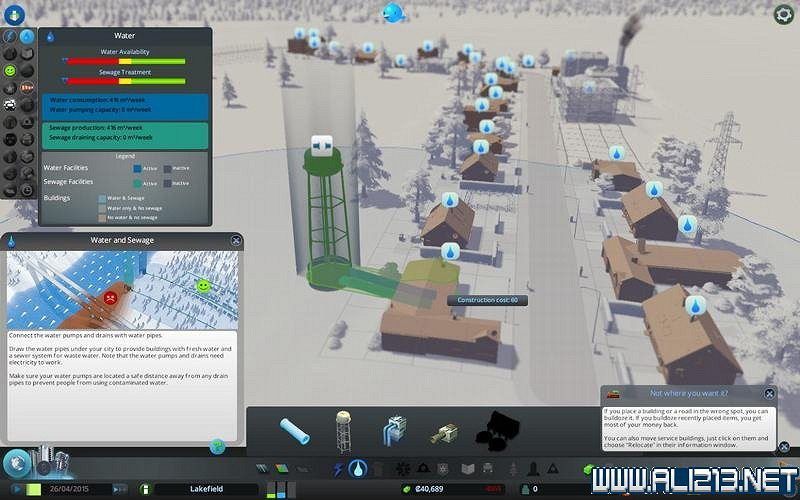This screenshot has height=500, width=800.
Task: Choose the water drain pipe item
Action: (442, 433)
